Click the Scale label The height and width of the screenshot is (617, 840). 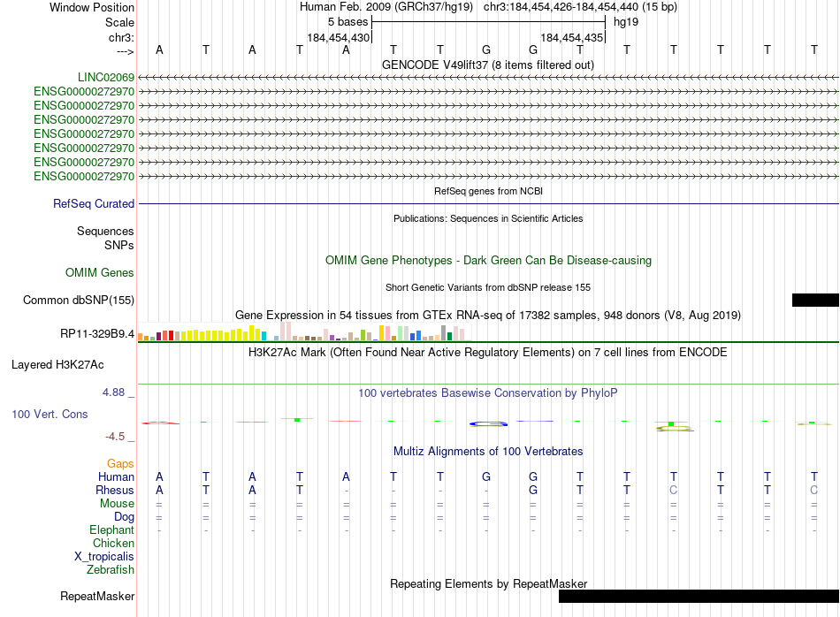tap(119, 22)
